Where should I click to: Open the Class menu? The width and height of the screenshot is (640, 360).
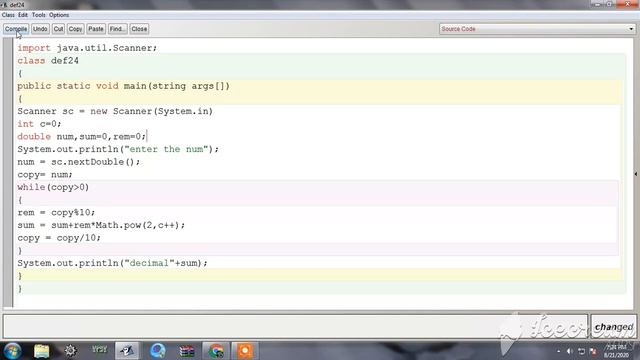pos(8,15)
